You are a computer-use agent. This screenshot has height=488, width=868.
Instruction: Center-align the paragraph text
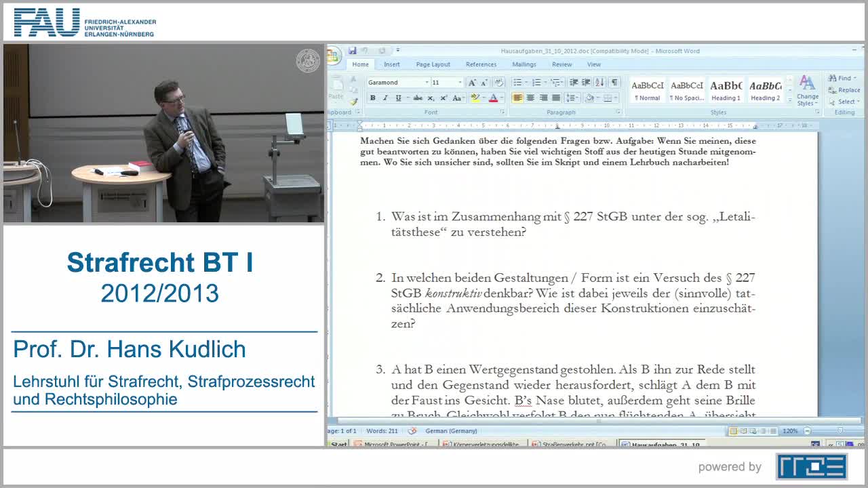(x=530, y=98)
